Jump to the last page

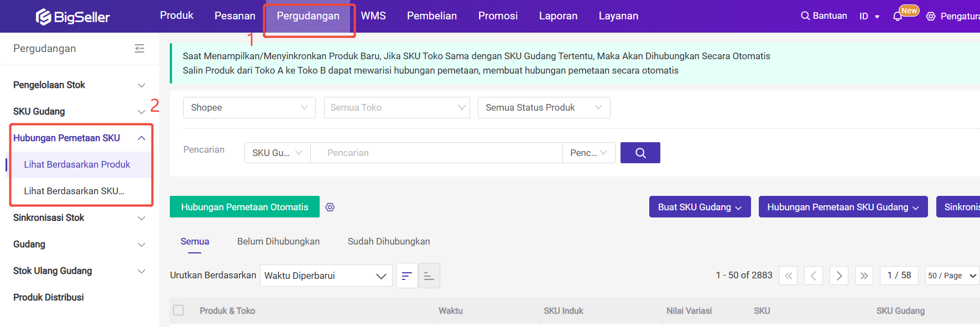pos(864,276)
